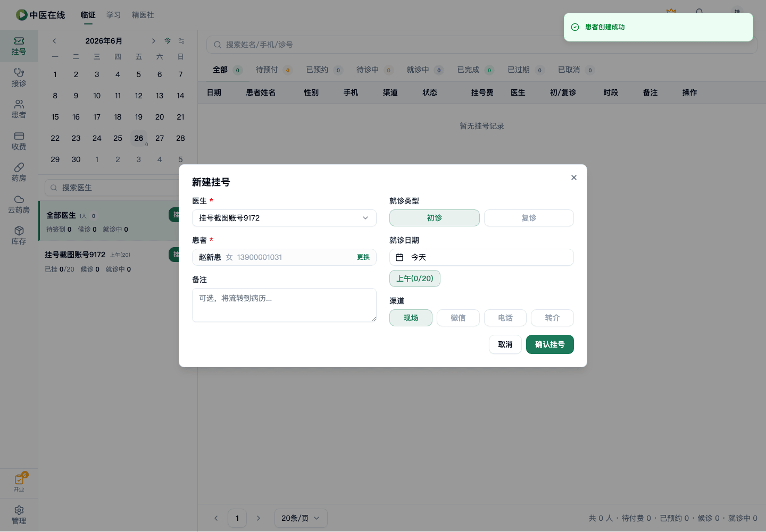This screenshot has height=532, width=766.
Task: Click the 搜索医生 search field
Action: [x=117, y=188]
